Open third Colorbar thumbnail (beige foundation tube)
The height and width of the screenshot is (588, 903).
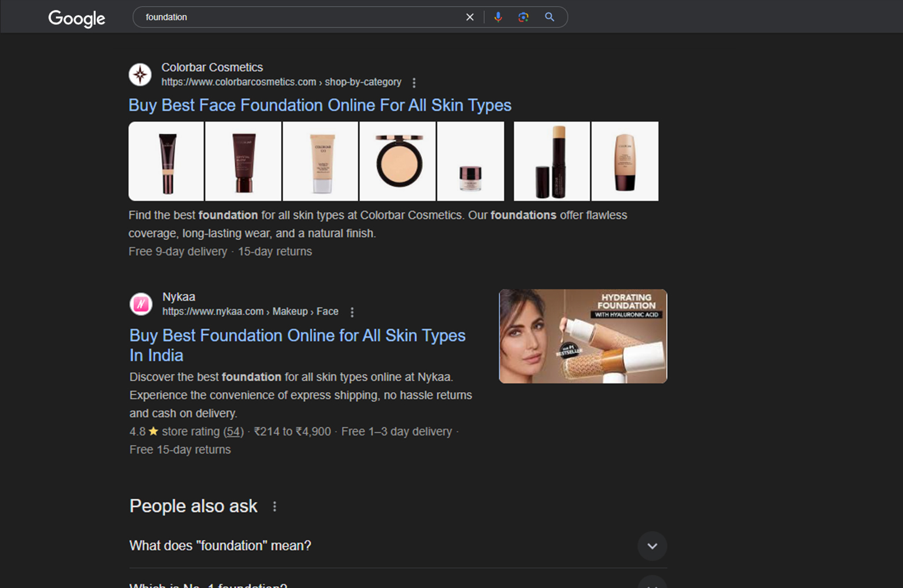[x=320, y=161]
